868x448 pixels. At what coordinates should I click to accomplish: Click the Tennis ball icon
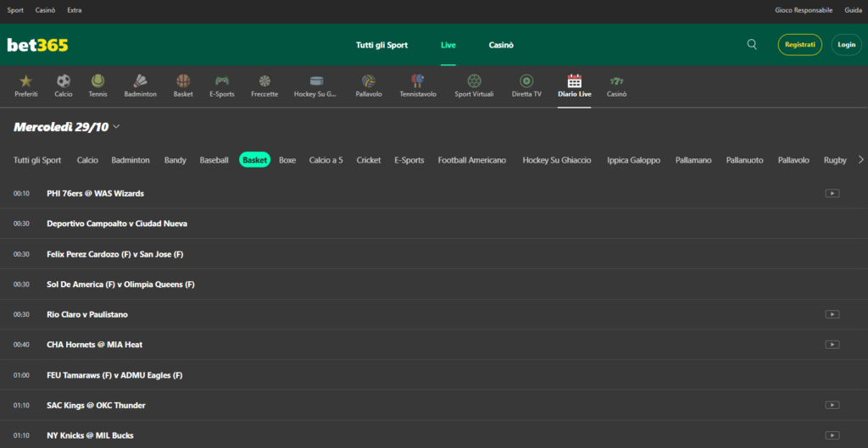click(x=97, y=81)
